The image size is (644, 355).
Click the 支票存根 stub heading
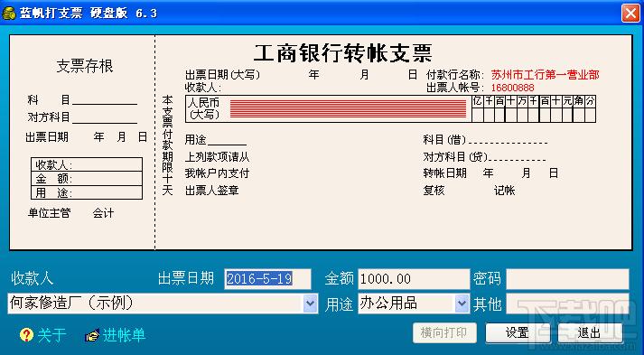tap(85, 66)
